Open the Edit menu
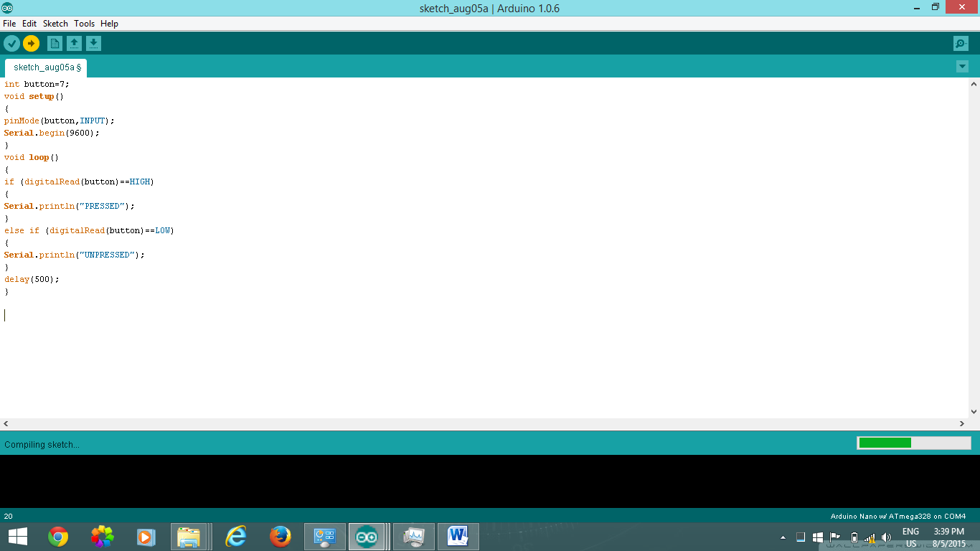This screenshot has height=551, width=980. click(x=29, y=24)
